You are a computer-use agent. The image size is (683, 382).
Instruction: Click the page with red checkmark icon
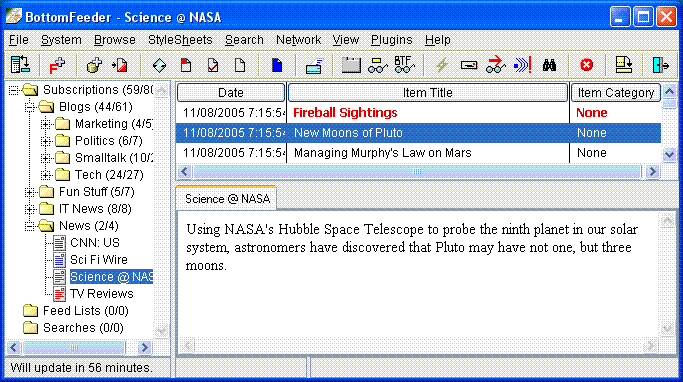pyautogui.click(x=213, y=65)
